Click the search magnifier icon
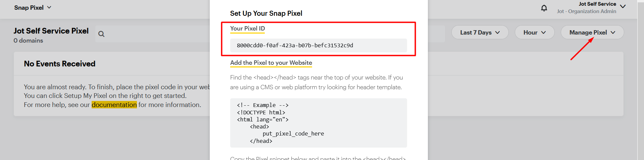The width and height of the screenshot is (644, 160). coord(101,34)
